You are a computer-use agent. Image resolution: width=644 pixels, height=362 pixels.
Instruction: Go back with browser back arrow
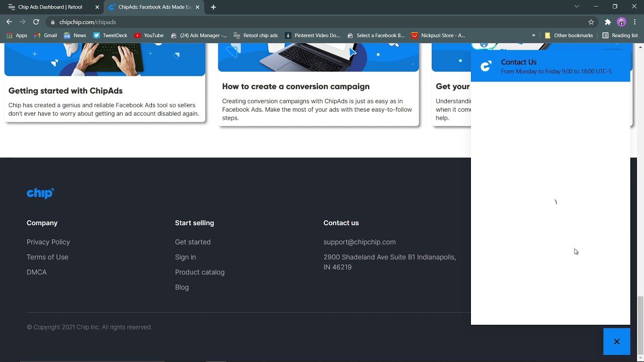click(9, 22)
